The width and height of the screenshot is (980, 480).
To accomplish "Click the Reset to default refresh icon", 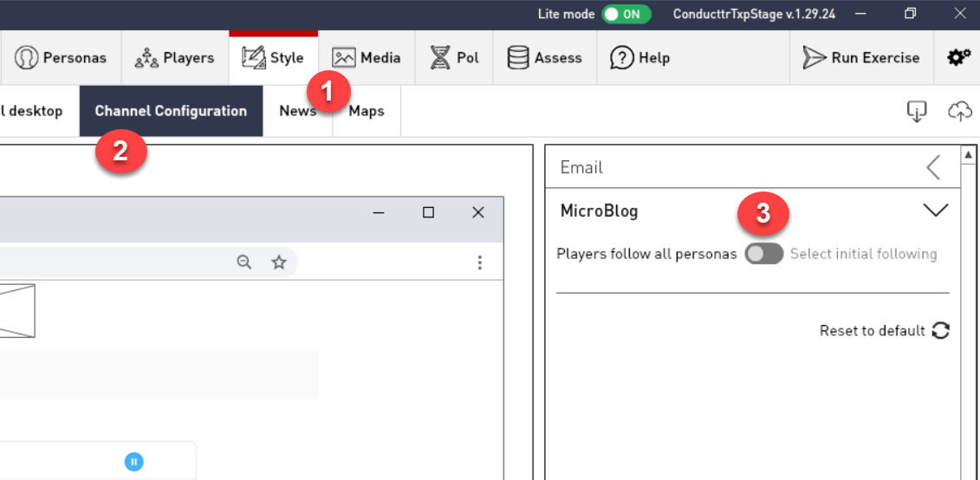I will pos(940,331).
